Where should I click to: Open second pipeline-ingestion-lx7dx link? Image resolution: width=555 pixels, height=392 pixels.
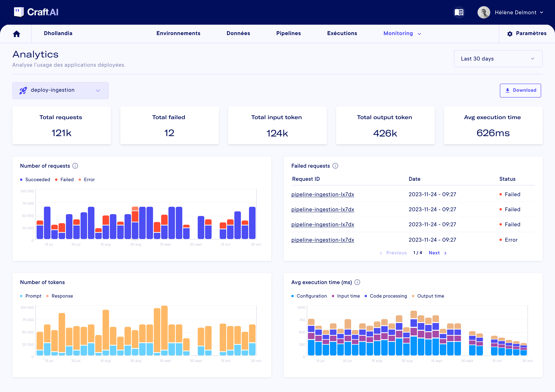(x=322, y=209)
